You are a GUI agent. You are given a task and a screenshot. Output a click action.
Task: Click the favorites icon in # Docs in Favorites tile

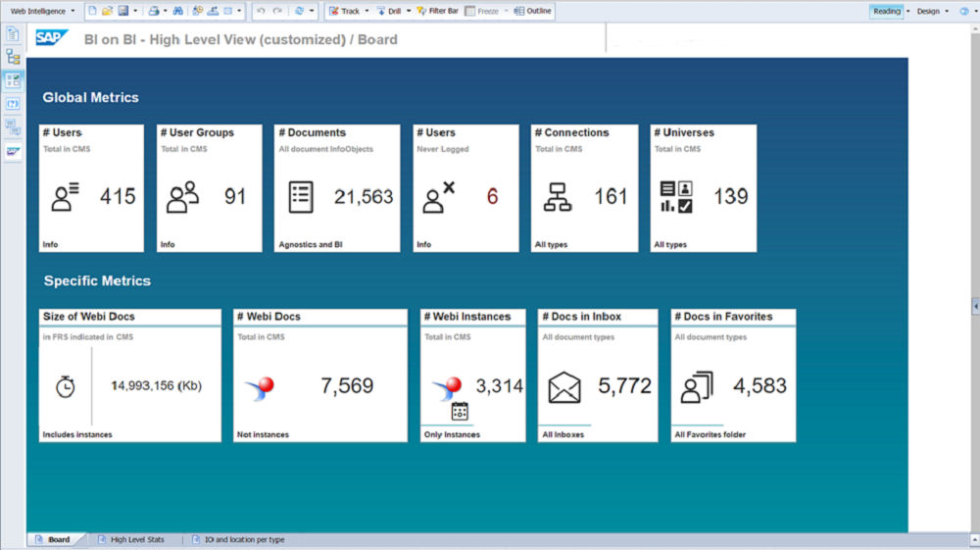[697, 387]
